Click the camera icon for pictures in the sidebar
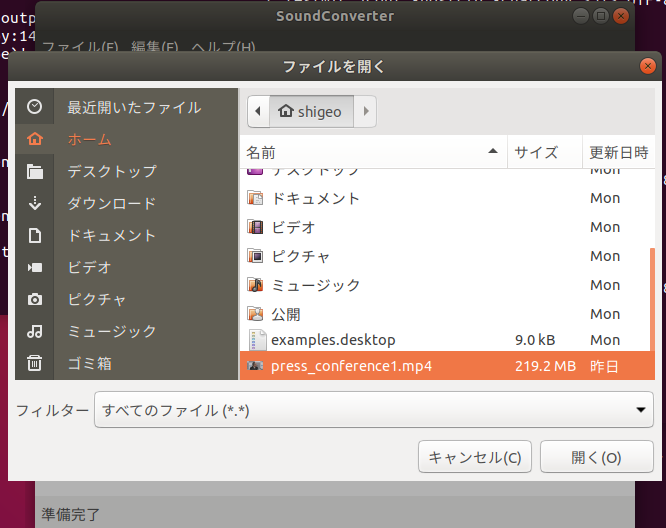This screenshot has height=528, width=666. [34, 299]
